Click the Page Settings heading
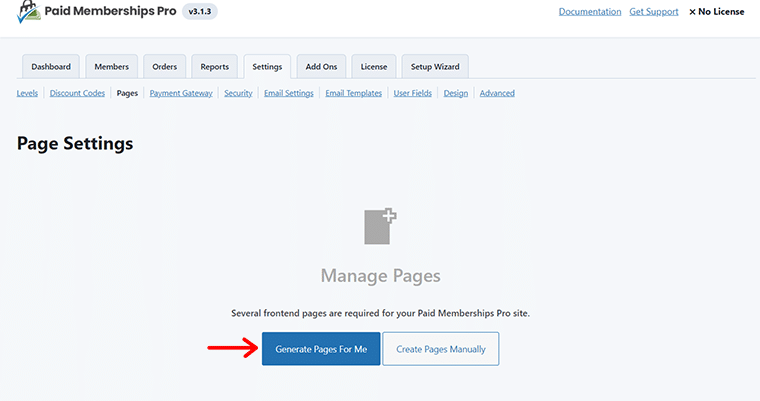This screenshot has height=401, width=760. pos(75,144)
